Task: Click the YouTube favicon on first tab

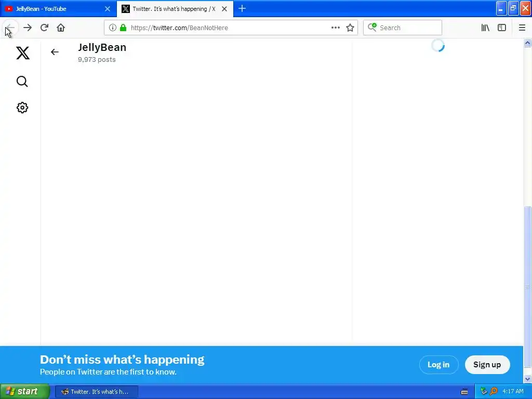Action: coord(9,9)
